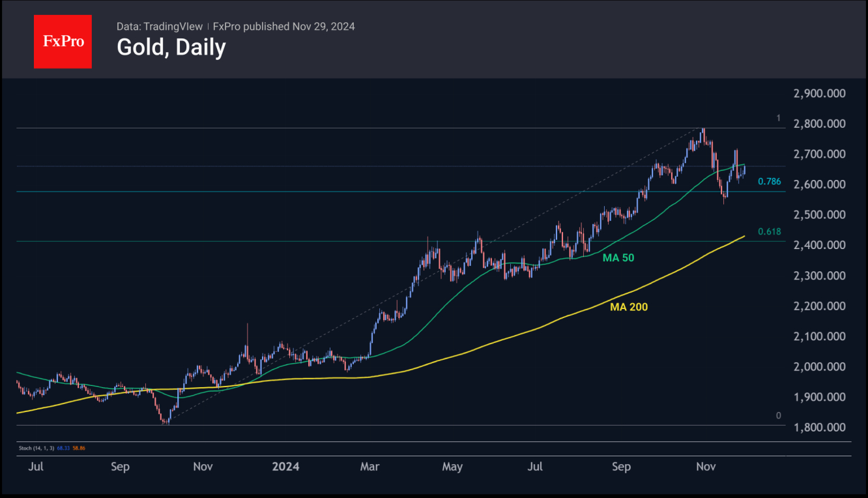Click the "Sep" label following 2024's Jul
868x498 pixels.
622,467
